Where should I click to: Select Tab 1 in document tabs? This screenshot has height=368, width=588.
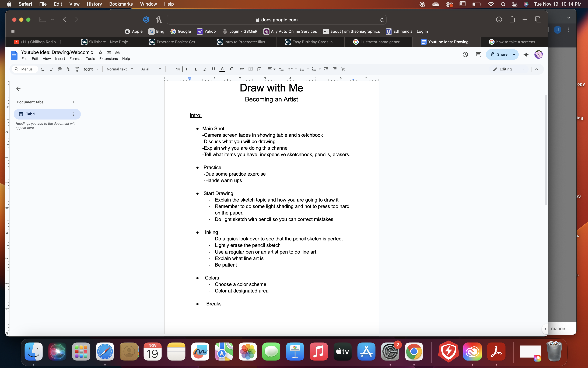(47, 114)
